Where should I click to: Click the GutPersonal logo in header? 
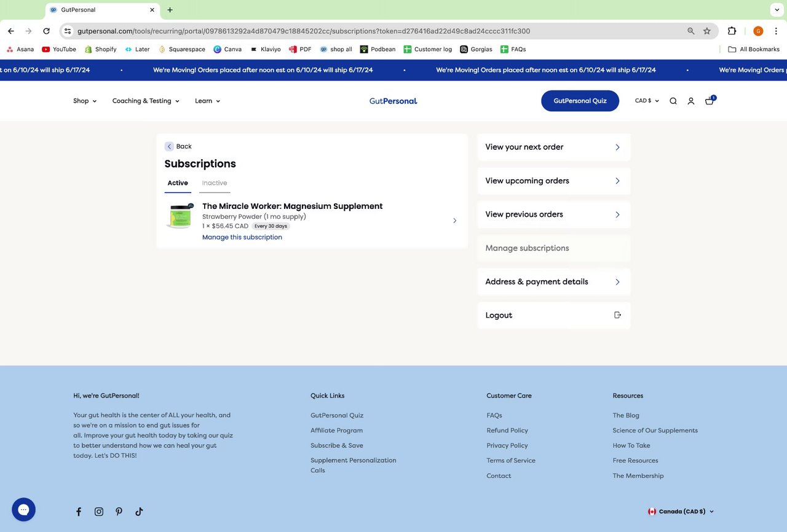coord(393,101)
